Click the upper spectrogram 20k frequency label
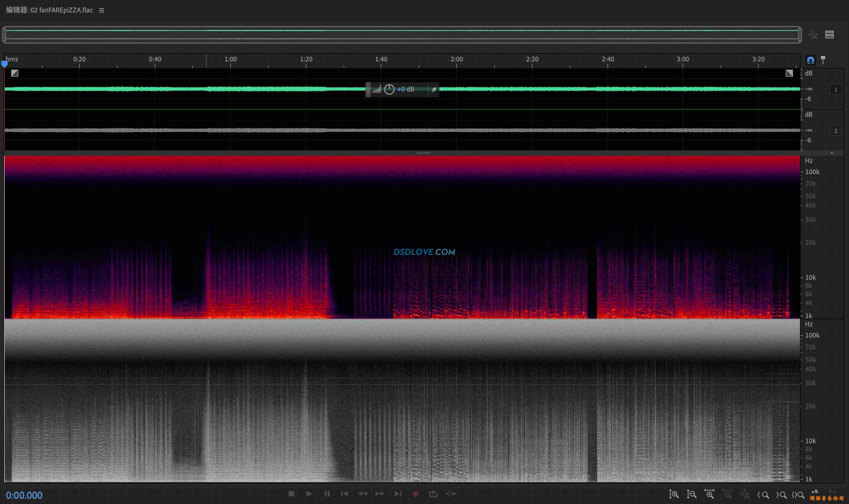The image size is (849, 504). (810, 243)
